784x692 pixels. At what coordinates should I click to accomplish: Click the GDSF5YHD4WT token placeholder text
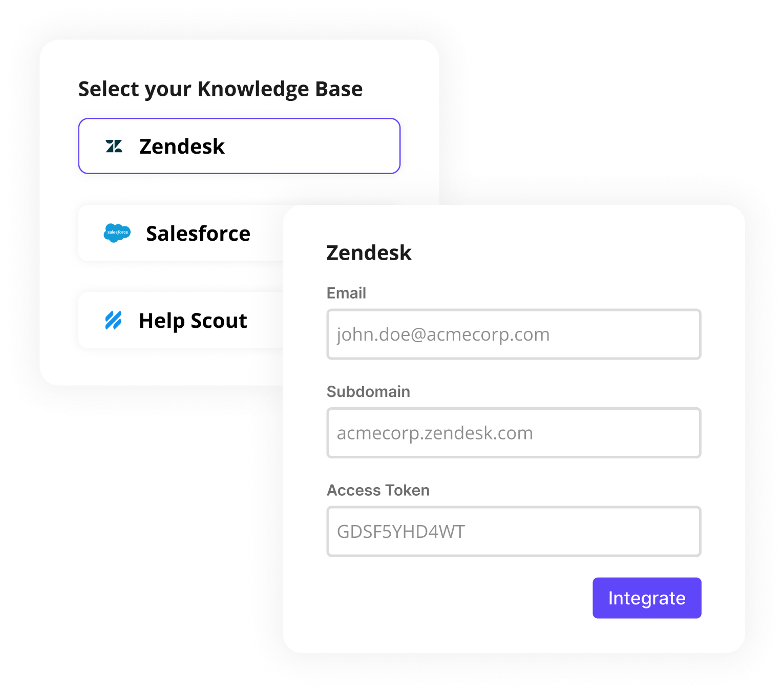[400, 532]
